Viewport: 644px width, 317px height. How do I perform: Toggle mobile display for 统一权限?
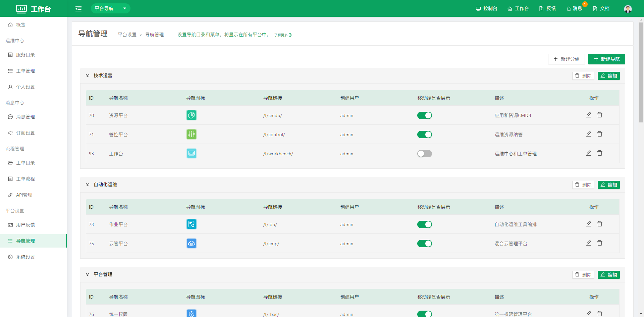425,314
